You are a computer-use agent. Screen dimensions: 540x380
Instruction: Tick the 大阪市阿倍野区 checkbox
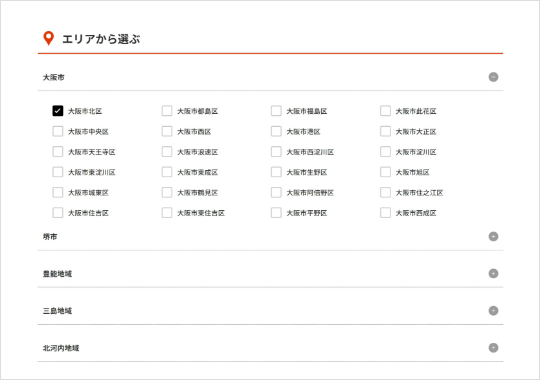[276, 192]
